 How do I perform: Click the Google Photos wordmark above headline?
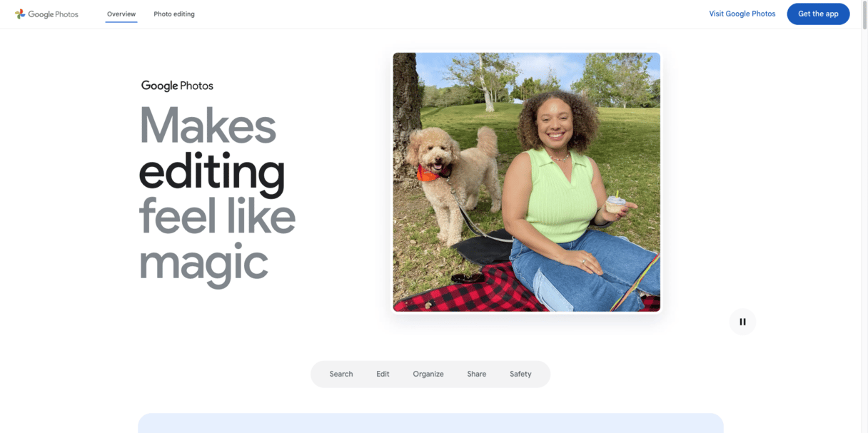point(177,86)
